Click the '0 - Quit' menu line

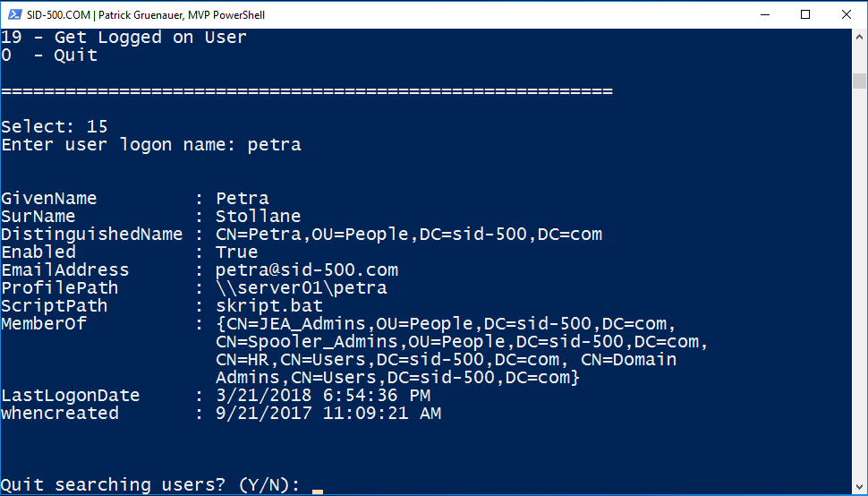(50, 56)
